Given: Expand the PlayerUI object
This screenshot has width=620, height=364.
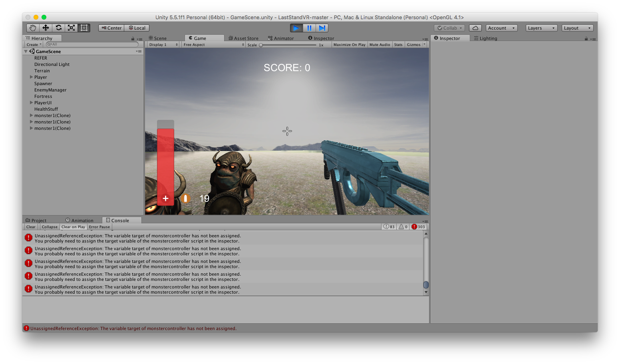Looking at the screenshot, I should click(x=32, y=103).
